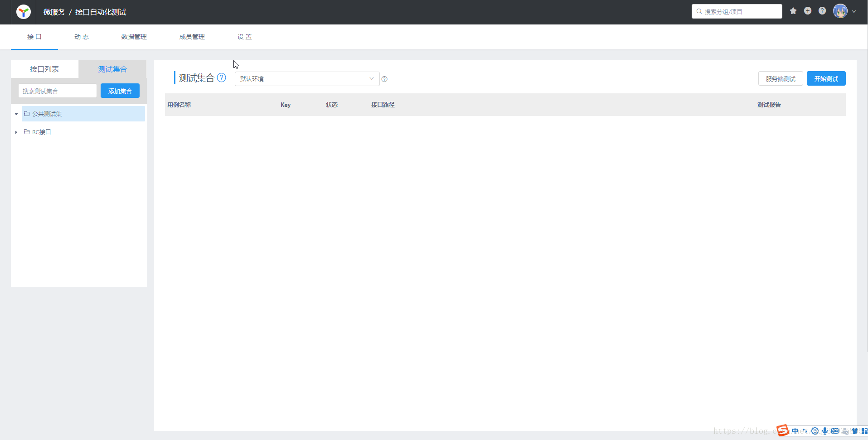Image resolution: width=868 pixels, height=440 pixels.
Task: Open the favorites star icon
Action: coord(793,11)
